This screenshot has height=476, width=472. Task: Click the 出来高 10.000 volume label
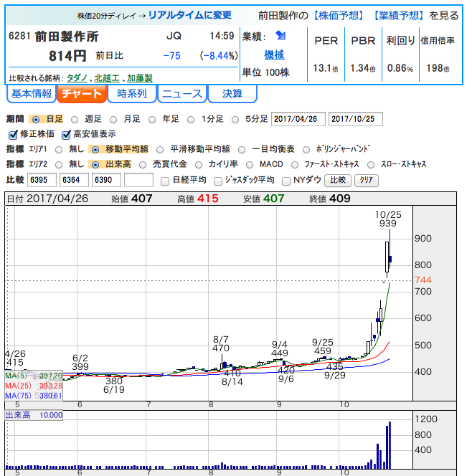coord(34,415)
